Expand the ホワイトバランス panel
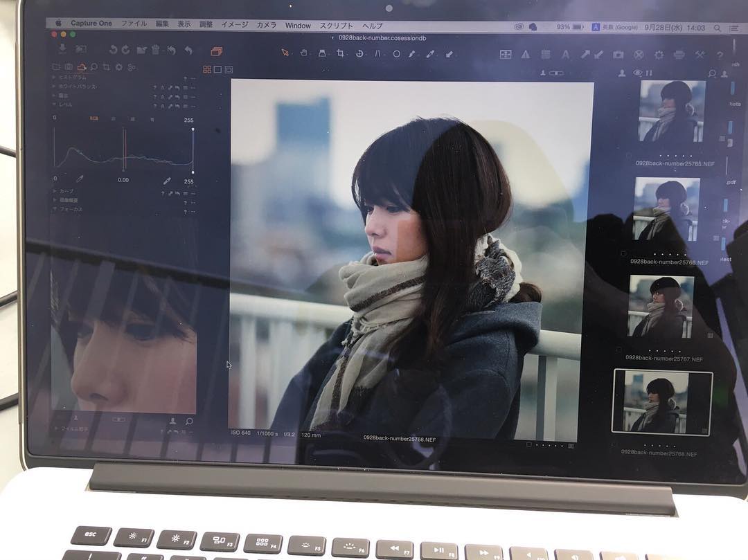The width and height of the screenshot is (748, 560). pyautogui.click(x=54, y=87)
